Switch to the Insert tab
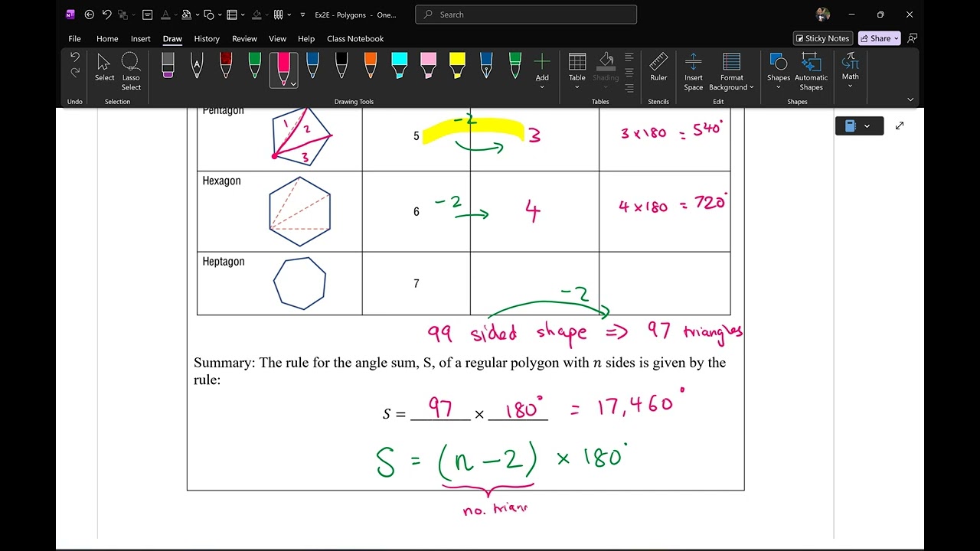The width and height of the screenshot is (980, 551). [141, 38]
